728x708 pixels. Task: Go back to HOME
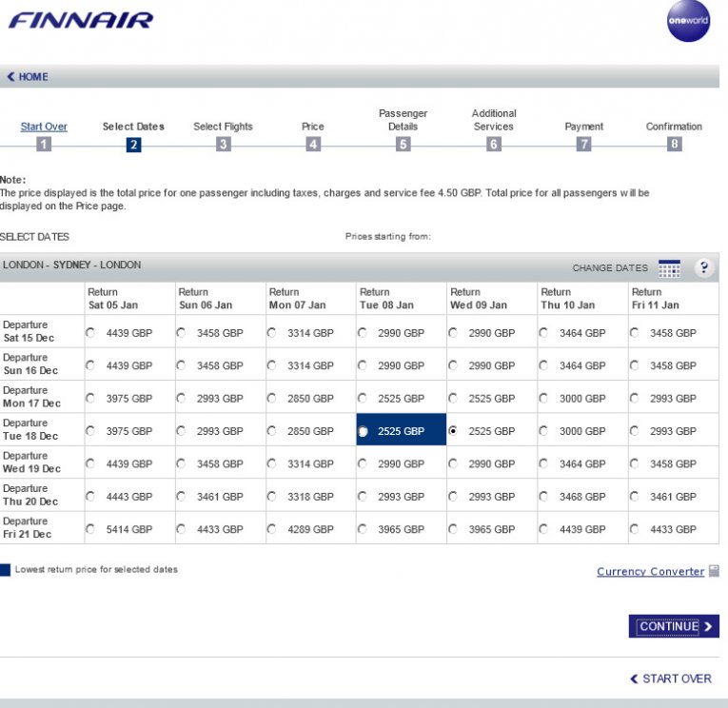coord(28,77)
